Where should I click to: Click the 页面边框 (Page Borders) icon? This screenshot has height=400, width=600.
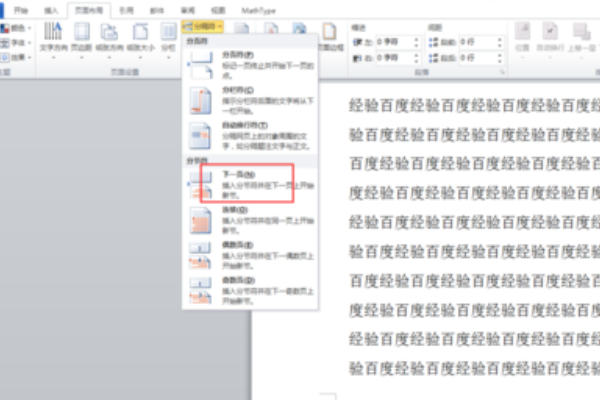coord(329,31)
